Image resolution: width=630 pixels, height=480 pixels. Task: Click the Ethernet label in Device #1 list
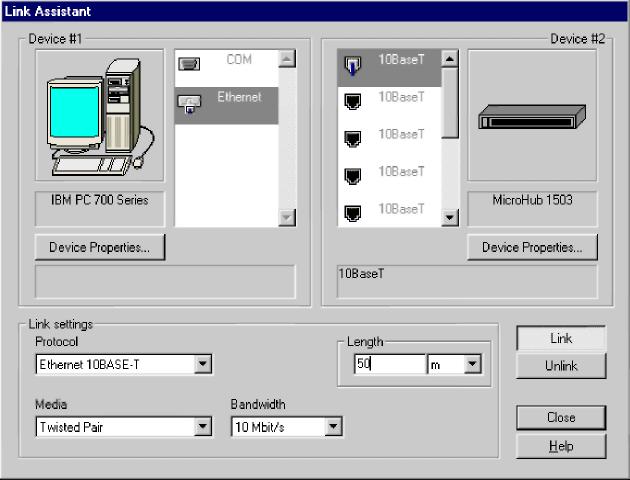click(x=239, y=97)
